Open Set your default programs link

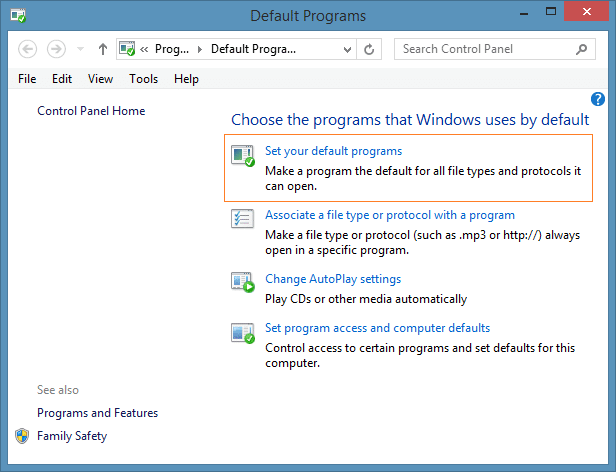tap(334, 151)
